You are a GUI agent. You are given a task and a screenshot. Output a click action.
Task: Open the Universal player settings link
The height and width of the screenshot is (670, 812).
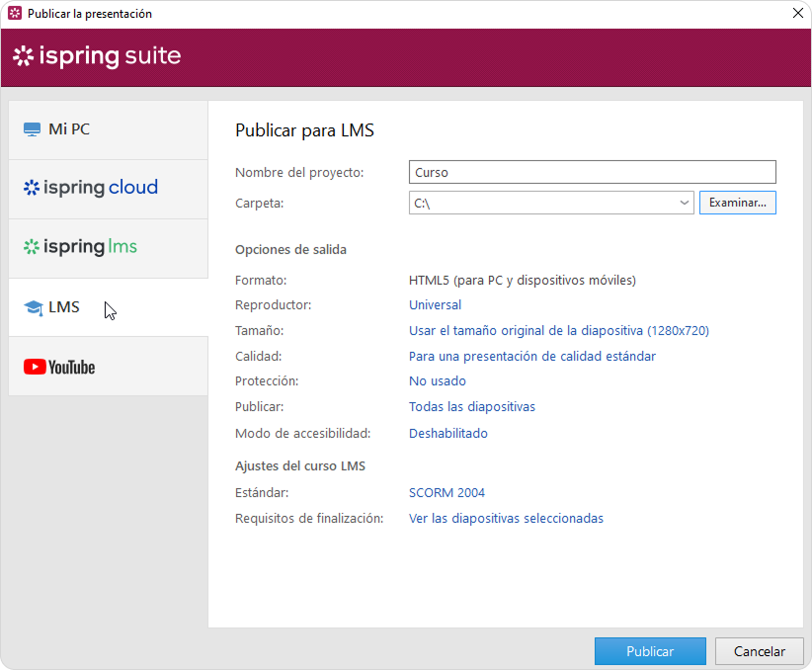pos(435,305)
